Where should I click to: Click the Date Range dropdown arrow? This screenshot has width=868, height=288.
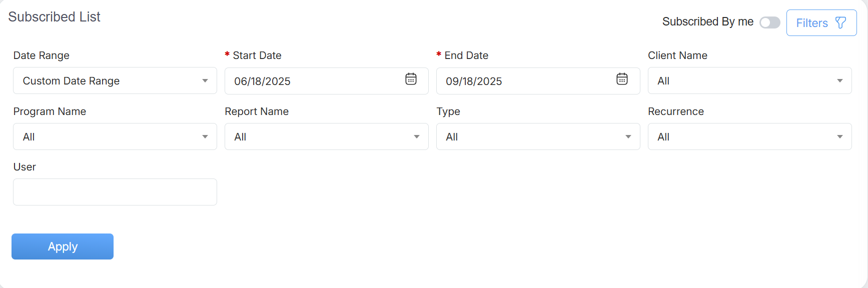click(x=205, y=81)
